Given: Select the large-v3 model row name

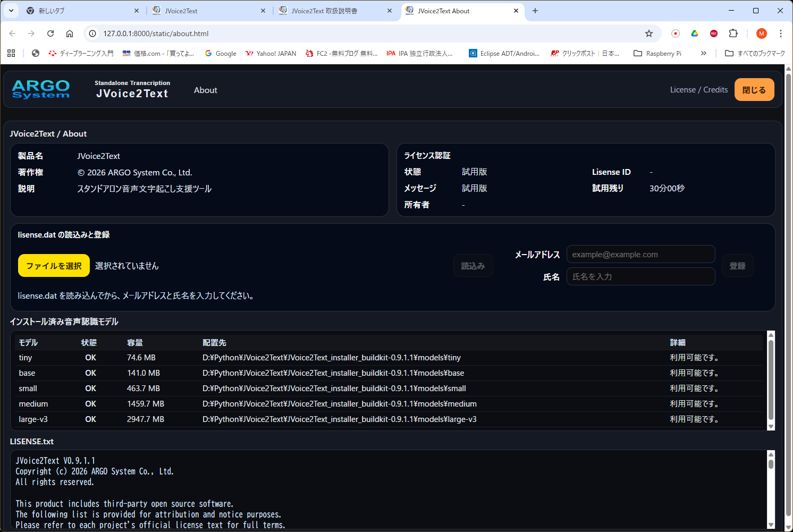Looking at the screenshot, I should pos(33,419).
